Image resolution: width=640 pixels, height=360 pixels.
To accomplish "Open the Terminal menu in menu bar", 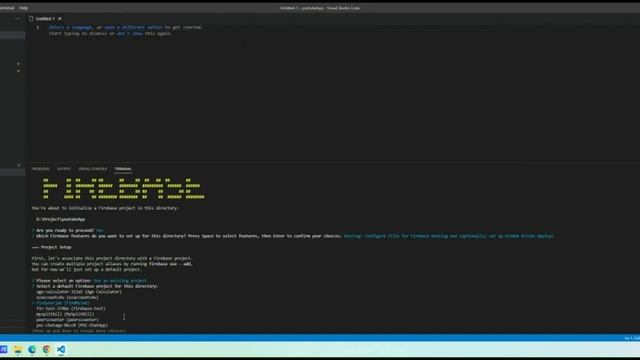I will coord(7,8).
